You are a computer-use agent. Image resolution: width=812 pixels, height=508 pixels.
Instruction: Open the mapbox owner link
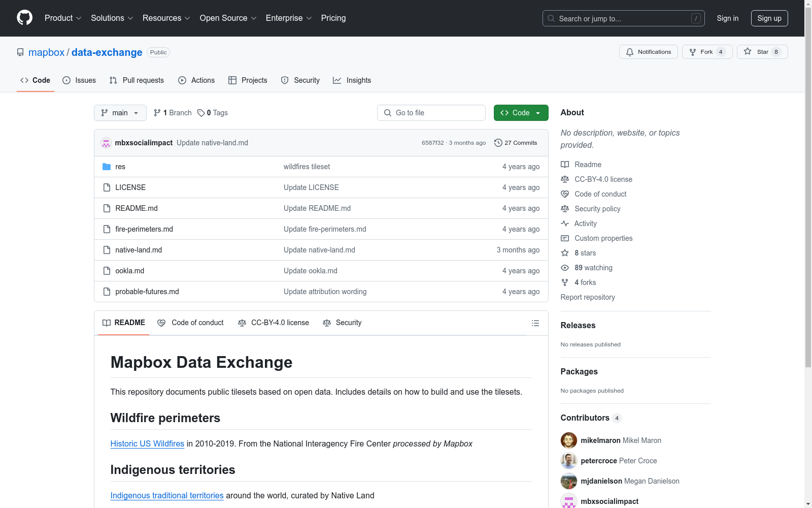(x=47, y=52)
